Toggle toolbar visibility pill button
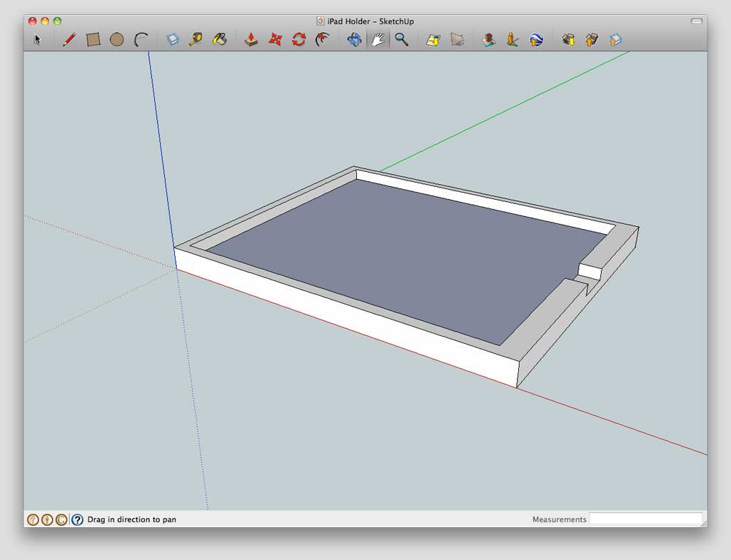This screenshot has height=560, width=731. tap(696, 21)
